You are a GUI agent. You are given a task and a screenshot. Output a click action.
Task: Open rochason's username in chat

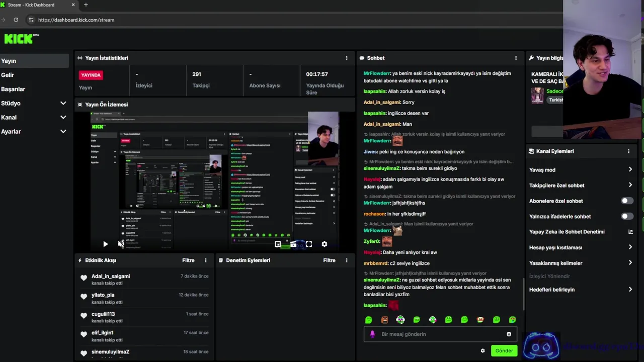(374, 214)
